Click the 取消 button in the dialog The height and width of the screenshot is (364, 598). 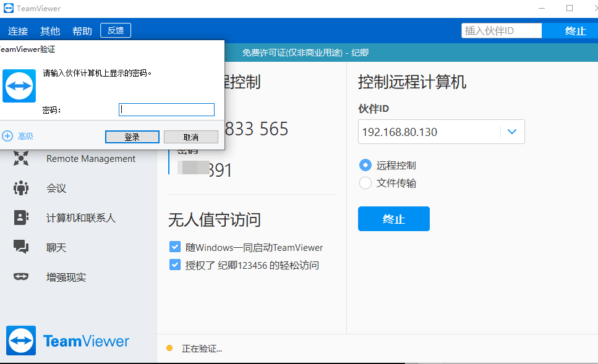click(191, 137)
